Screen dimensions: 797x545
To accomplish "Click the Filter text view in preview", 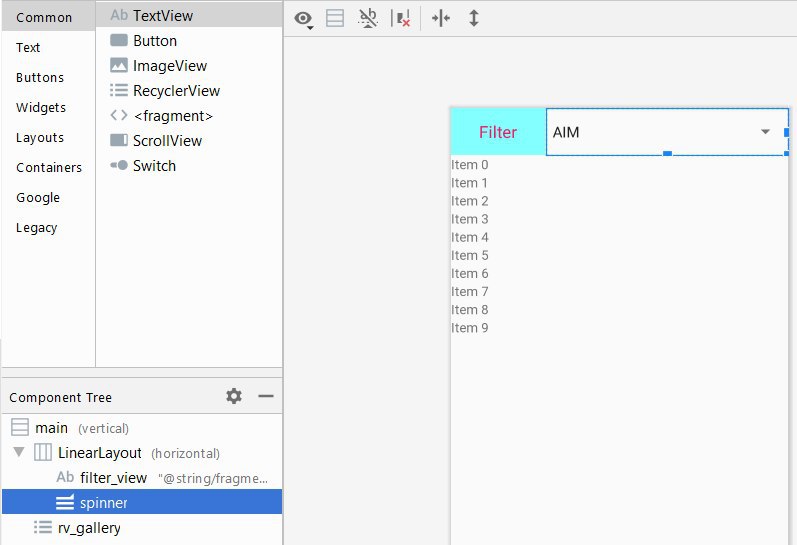I will 498,132.
